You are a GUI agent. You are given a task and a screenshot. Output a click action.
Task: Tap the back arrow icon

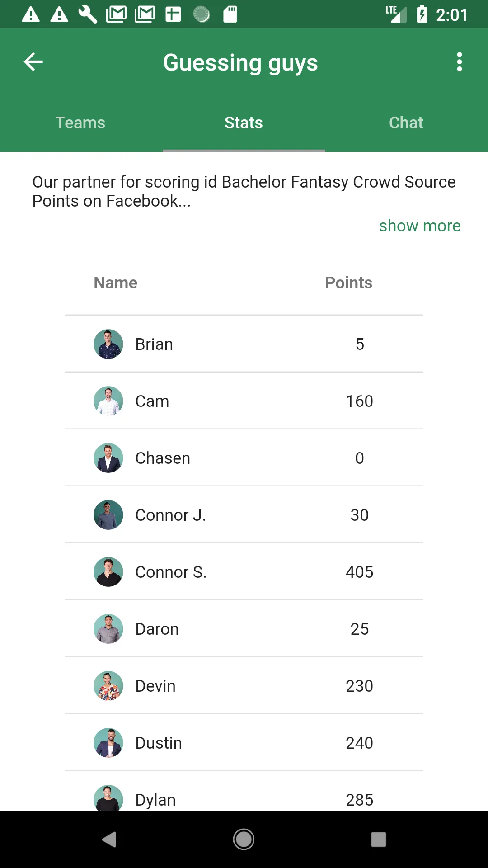click(x=33, y=62)
